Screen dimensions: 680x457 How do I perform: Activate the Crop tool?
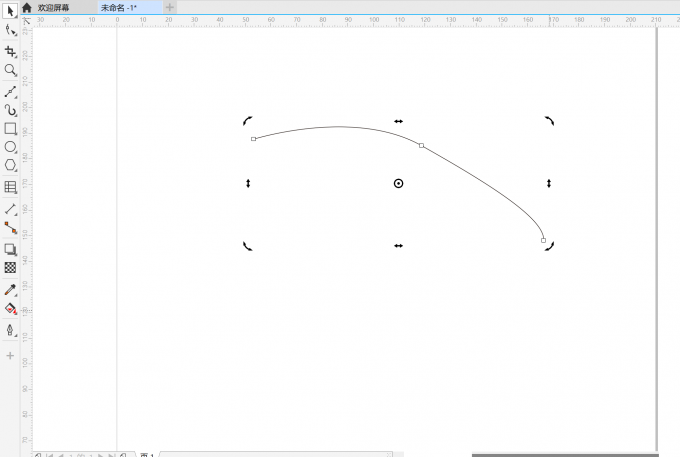click(10, 51)
